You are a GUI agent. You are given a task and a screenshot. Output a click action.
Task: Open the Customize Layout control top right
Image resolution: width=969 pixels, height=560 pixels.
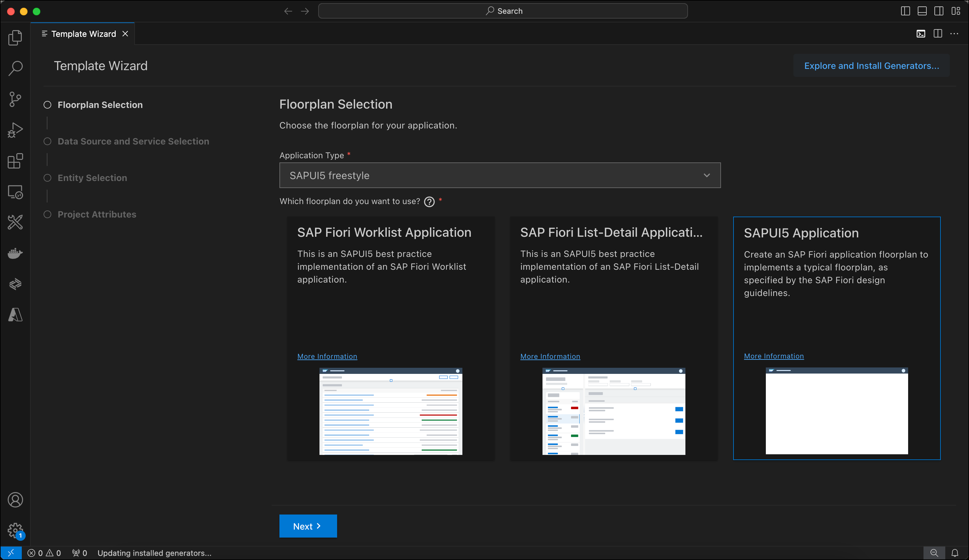click(x=956, y=11)
